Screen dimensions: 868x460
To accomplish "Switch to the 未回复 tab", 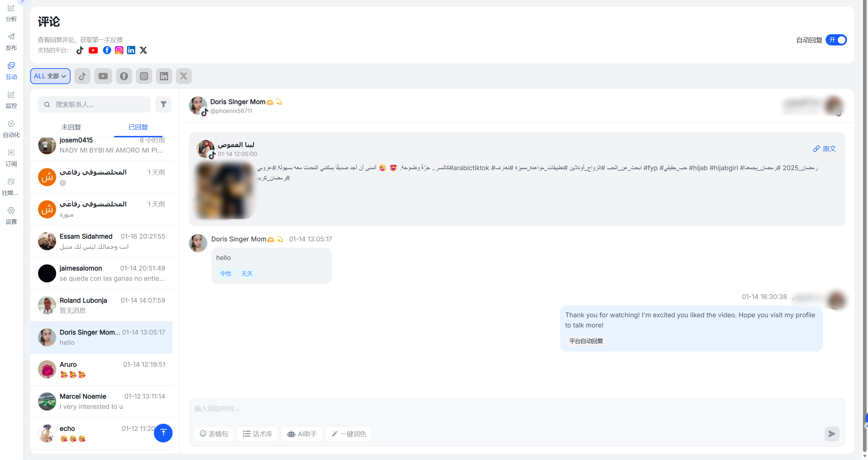I will [x=71, y=127].
